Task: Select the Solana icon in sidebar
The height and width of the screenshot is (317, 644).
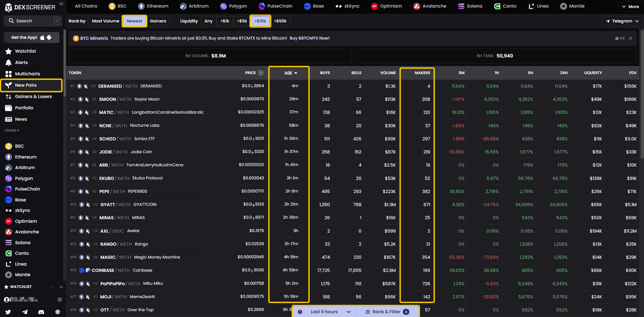Action: pos(8,243)
